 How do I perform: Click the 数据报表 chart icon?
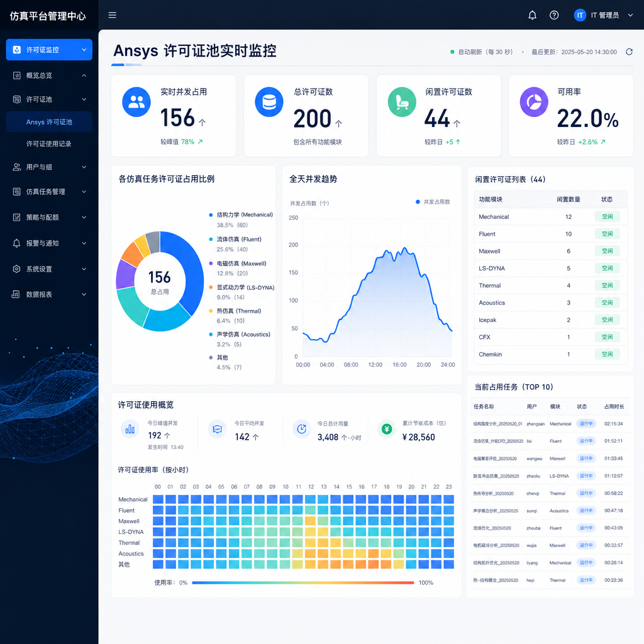coord(16,294)
